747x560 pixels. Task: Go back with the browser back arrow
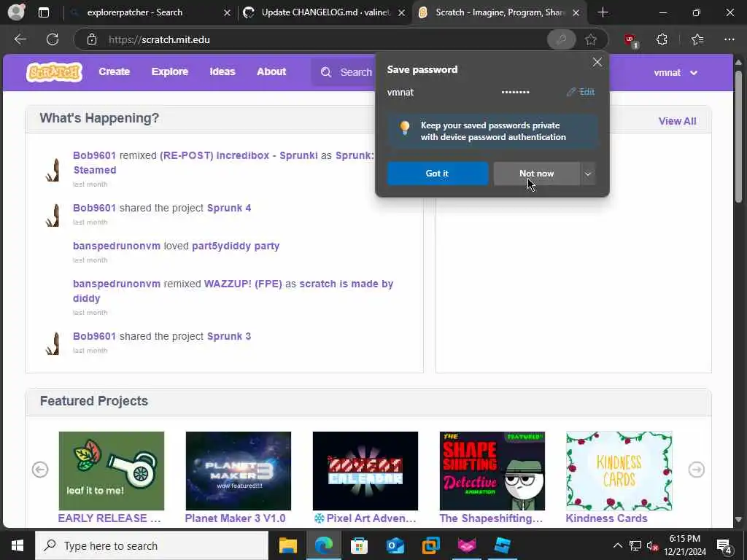20,39
